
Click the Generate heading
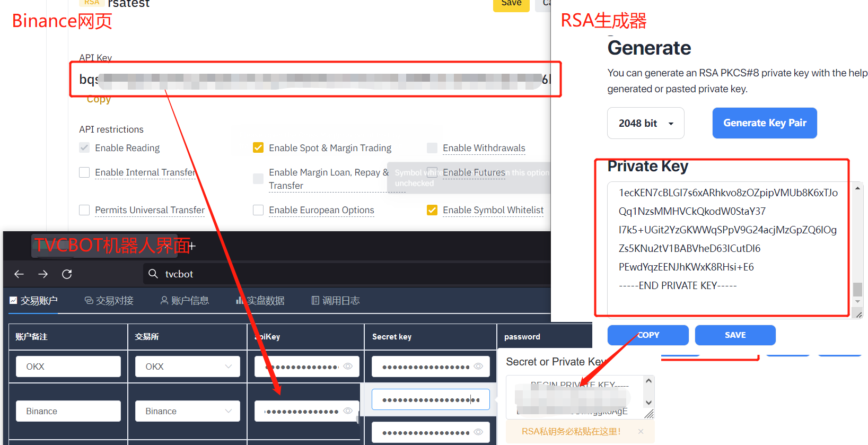(x=649, y=48)
